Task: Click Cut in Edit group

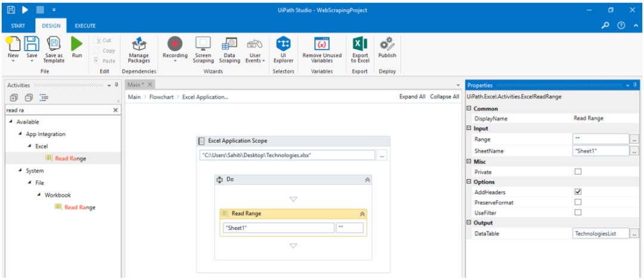Action: (104, 41)
